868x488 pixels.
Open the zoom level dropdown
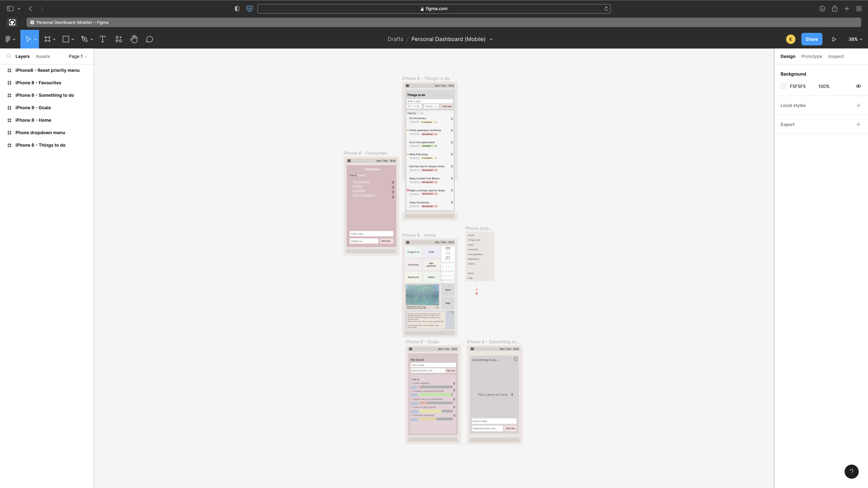(x=855, y=39)
